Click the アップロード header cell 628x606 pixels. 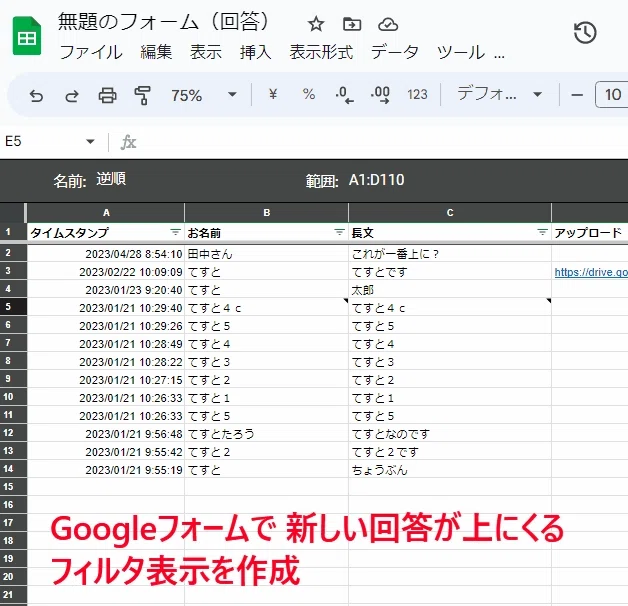[590, 232]
